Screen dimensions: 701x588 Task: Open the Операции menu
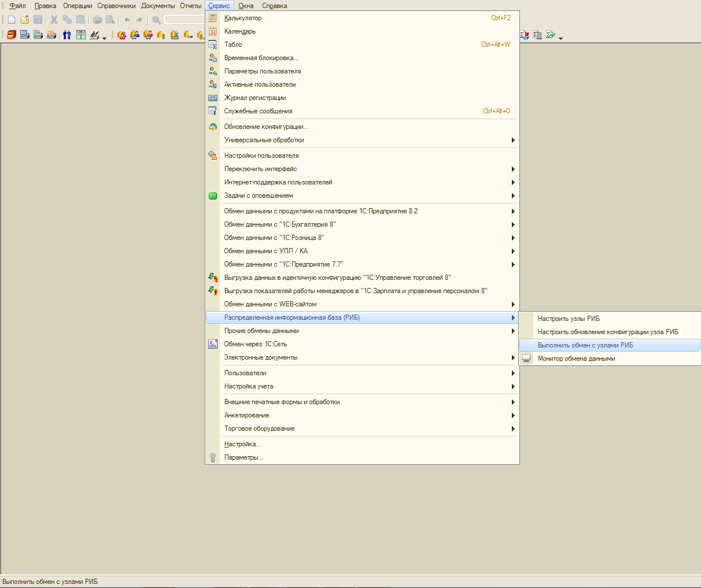[78, 6]
